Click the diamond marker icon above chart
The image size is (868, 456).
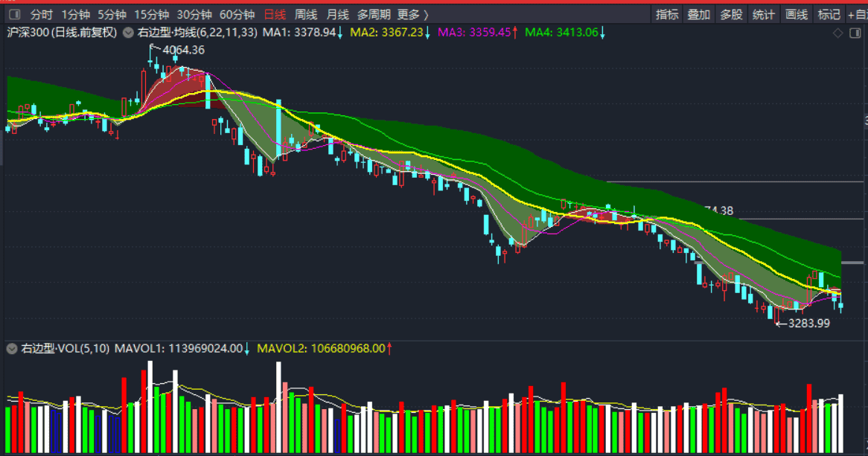[838, 33]
